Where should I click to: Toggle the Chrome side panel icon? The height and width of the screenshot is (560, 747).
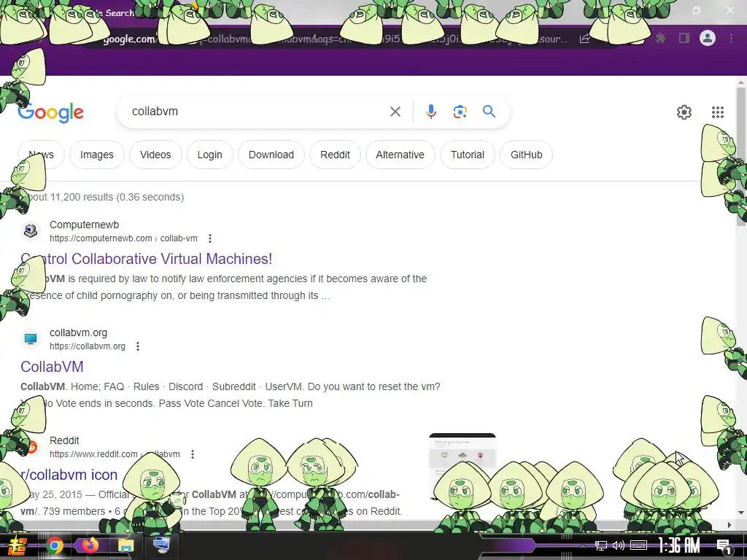pyautogui.click(x=684, y=38)
